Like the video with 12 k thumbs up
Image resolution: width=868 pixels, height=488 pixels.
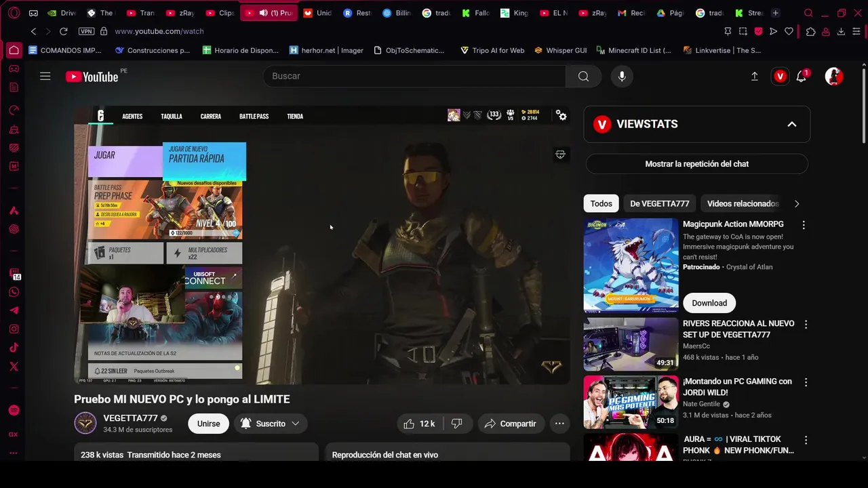click(x=420, y=424)
